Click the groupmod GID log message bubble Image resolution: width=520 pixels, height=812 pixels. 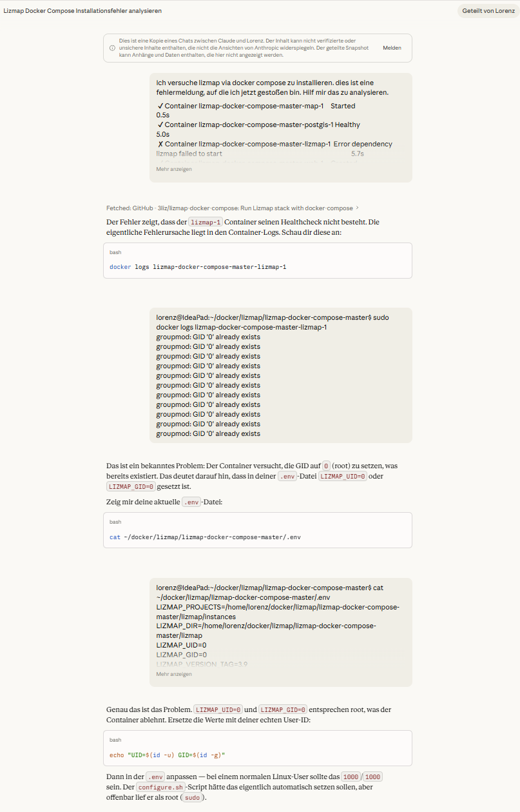[x=281, y=375]
